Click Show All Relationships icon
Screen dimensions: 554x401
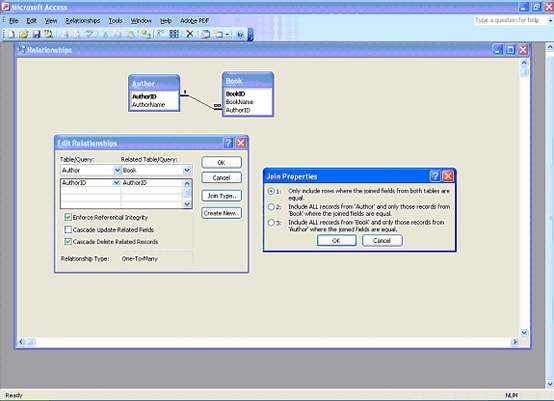coord(174,34)
